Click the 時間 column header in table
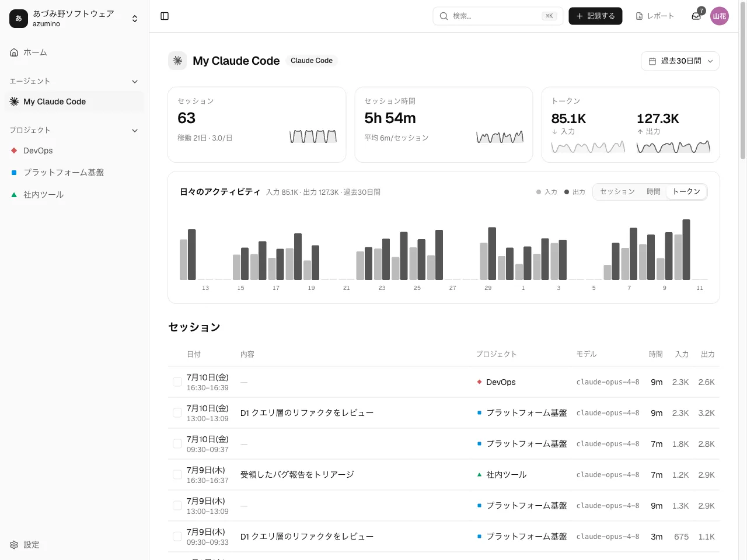Viewport: 747px width, 560px height. pyautogui.click(x=656, y=354)
